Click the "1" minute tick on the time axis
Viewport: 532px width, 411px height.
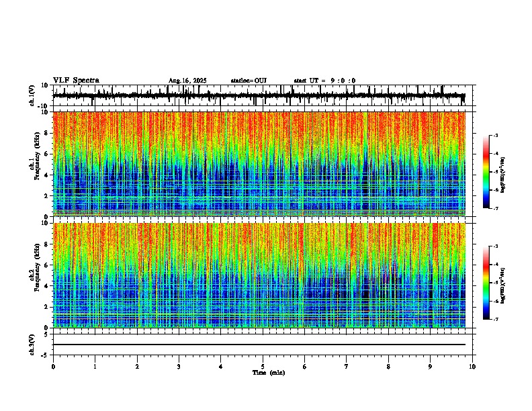tap(95, 367)
